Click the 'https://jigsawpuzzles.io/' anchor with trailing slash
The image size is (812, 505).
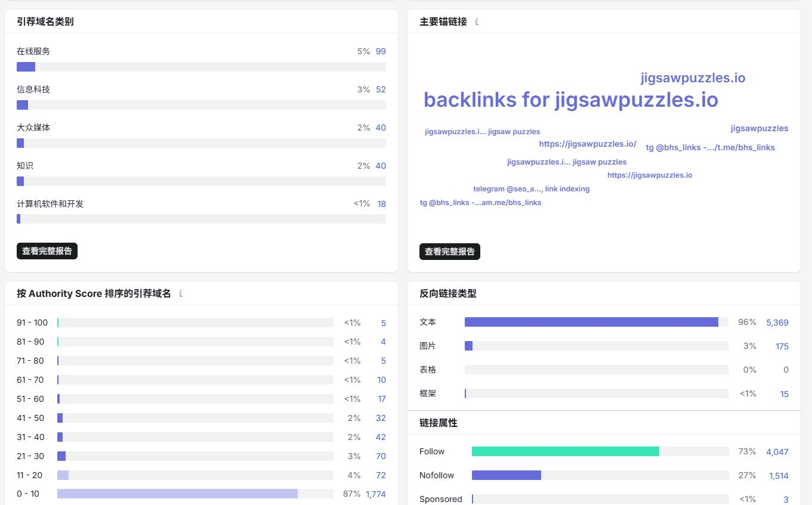tap(588, 144)
